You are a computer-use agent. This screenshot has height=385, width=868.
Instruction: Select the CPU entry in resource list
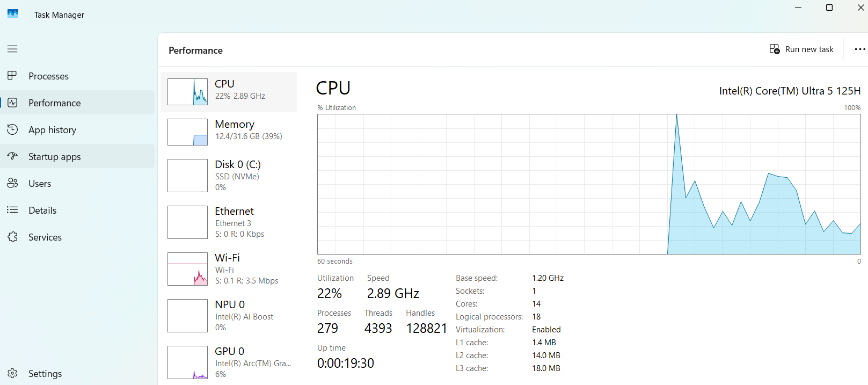(x=229, y=92)
